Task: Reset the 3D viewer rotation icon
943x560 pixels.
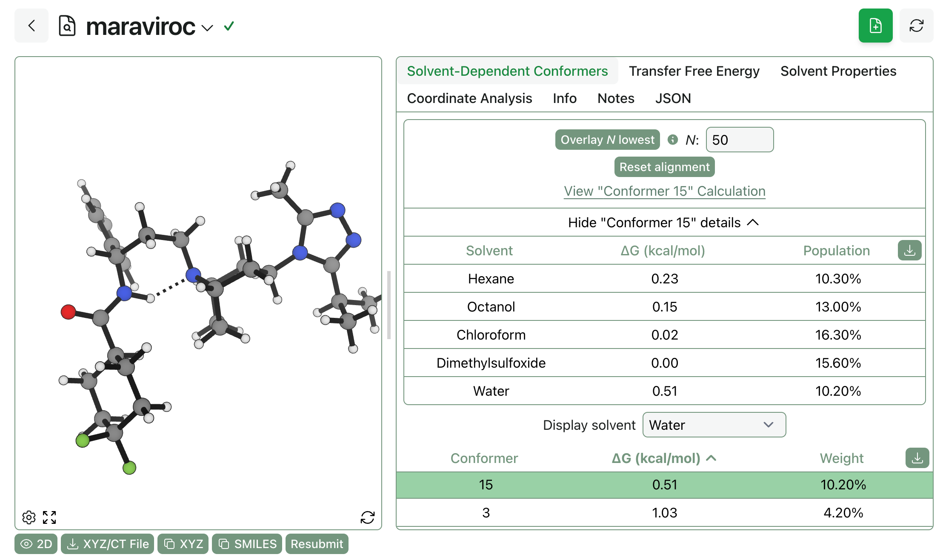Action: [367, 517]
